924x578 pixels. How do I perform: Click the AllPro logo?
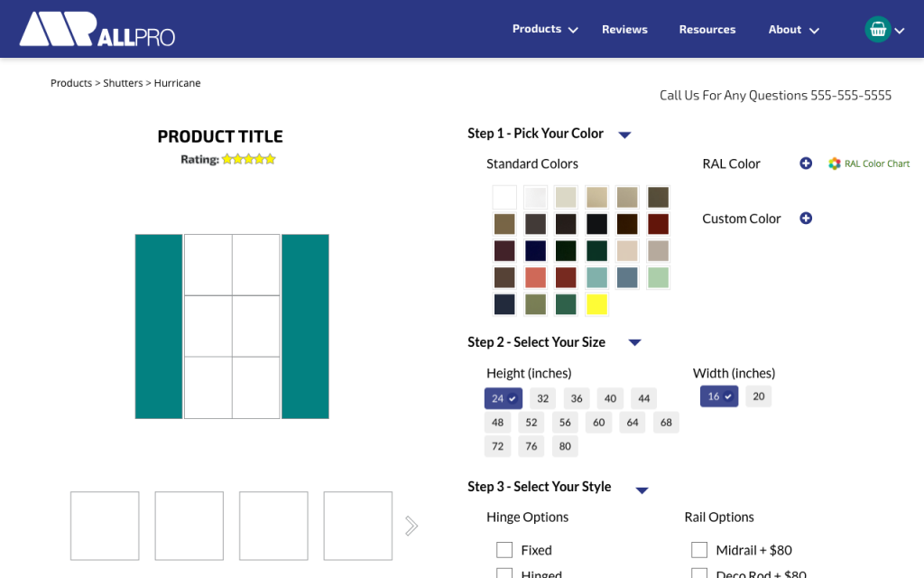coord(97,29)
